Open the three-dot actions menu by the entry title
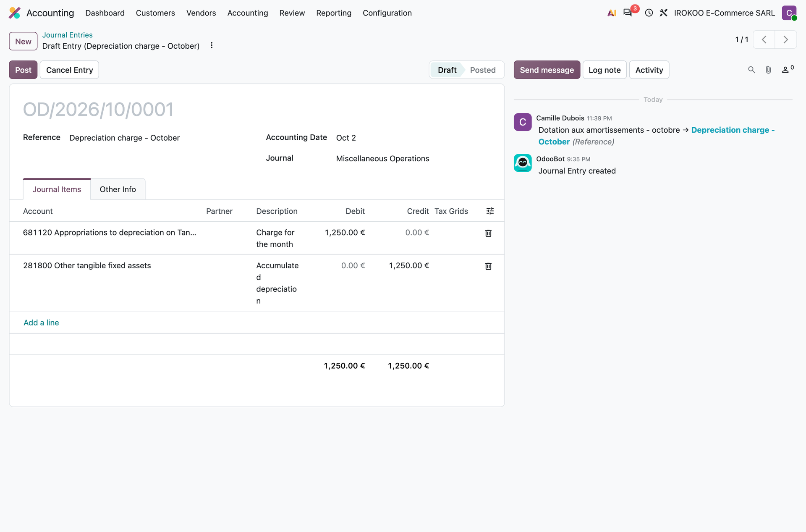This screenshot has height=532, width=806. pyautogui.click(x=212, y=45)
